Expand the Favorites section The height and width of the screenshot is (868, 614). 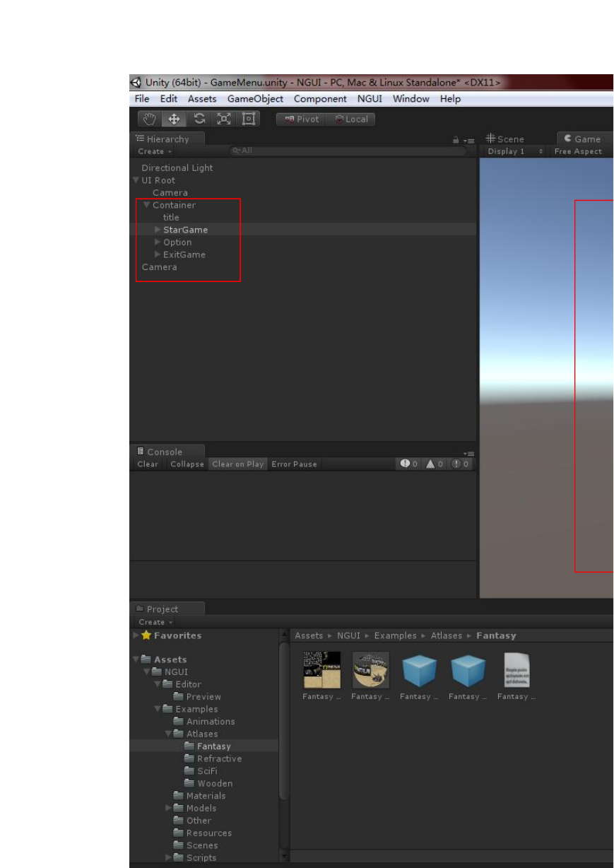[136, 635]
